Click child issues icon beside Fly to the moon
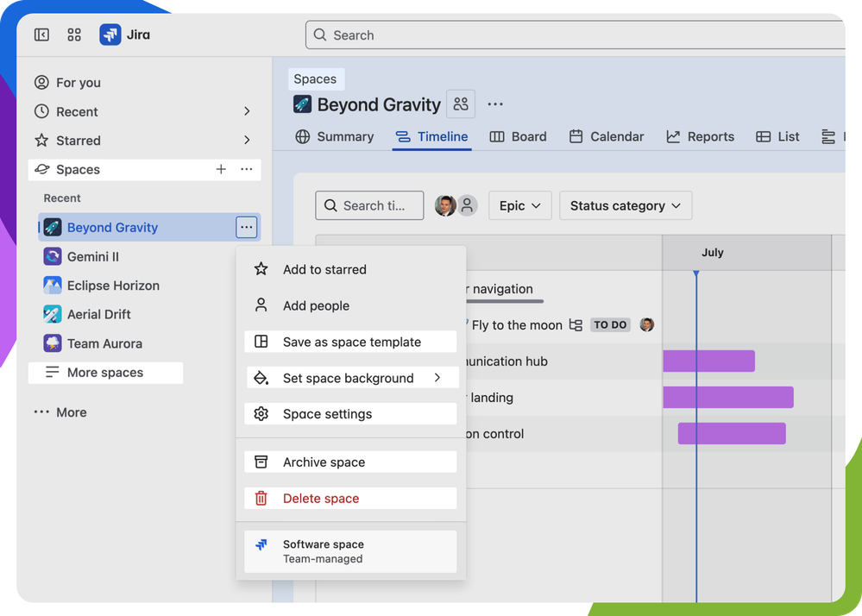862x616 pixels. point(576,324)
